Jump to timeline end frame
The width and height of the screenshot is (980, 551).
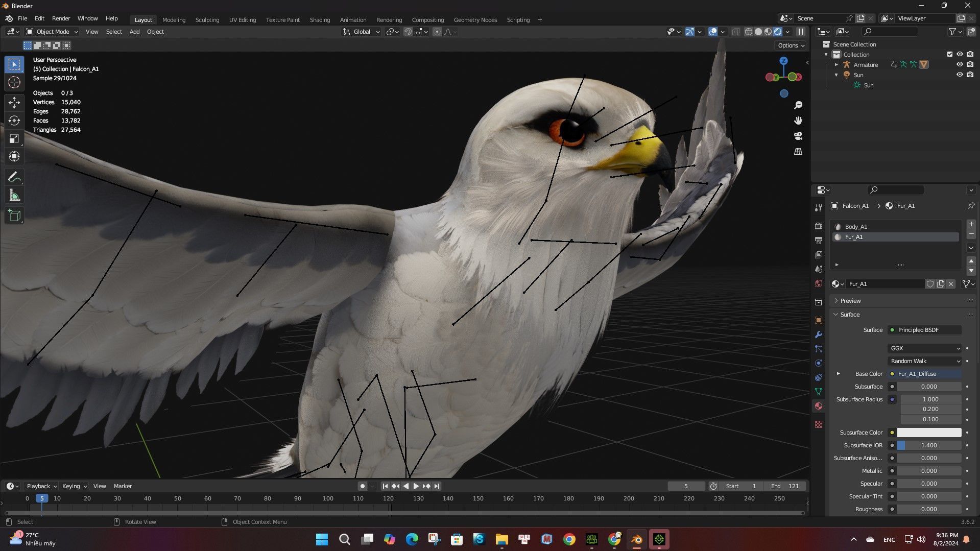click(x=437, y=486)
